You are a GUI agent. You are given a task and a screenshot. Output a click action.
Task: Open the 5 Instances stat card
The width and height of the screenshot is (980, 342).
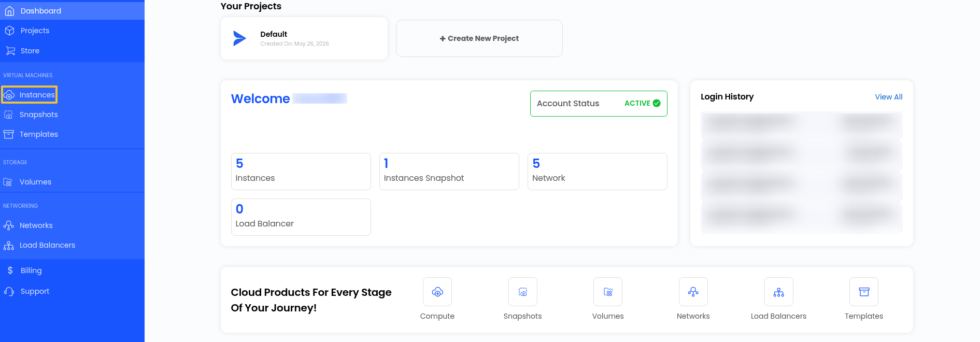click(x=301, y=172)
